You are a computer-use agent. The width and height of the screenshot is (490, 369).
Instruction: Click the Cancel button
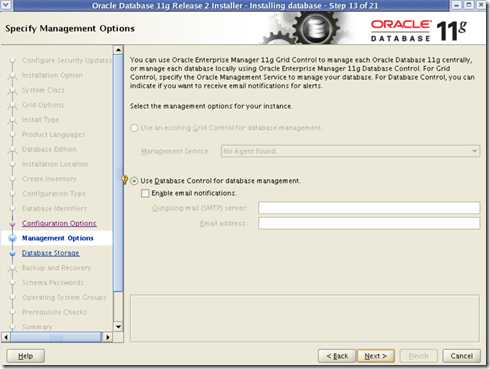pos(462,356)
